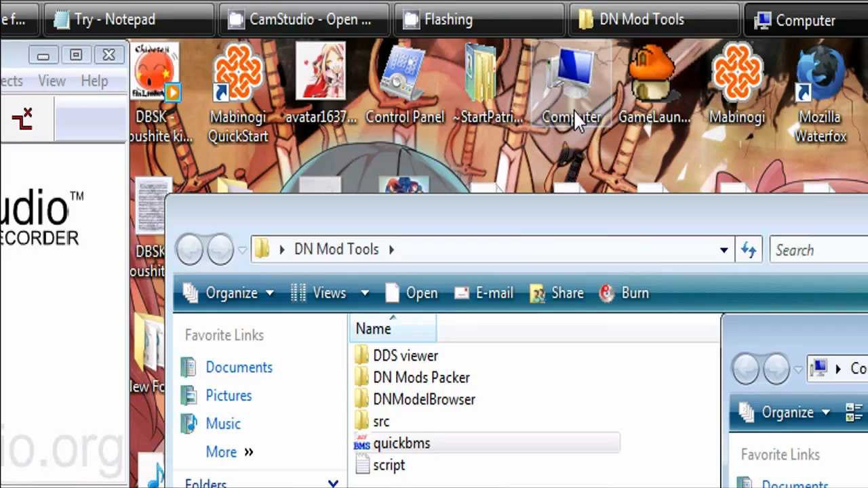
Task: Open the Try - Notepad taskbar button
Action: point(127,20)
